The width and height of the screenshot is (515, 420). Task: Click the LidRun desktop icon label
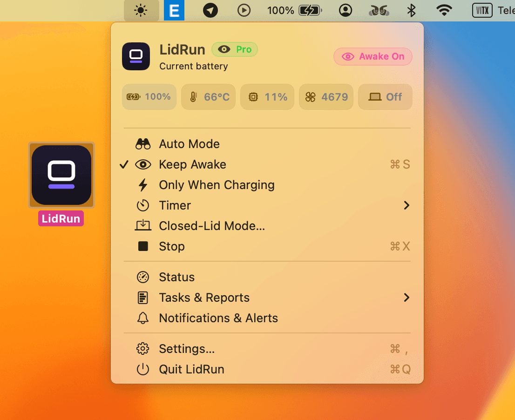pos(61,218)
